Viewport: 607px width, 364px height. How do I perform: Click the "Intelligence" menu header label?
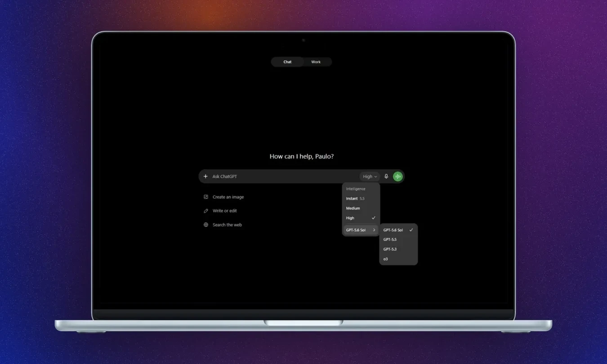point(356,189)
